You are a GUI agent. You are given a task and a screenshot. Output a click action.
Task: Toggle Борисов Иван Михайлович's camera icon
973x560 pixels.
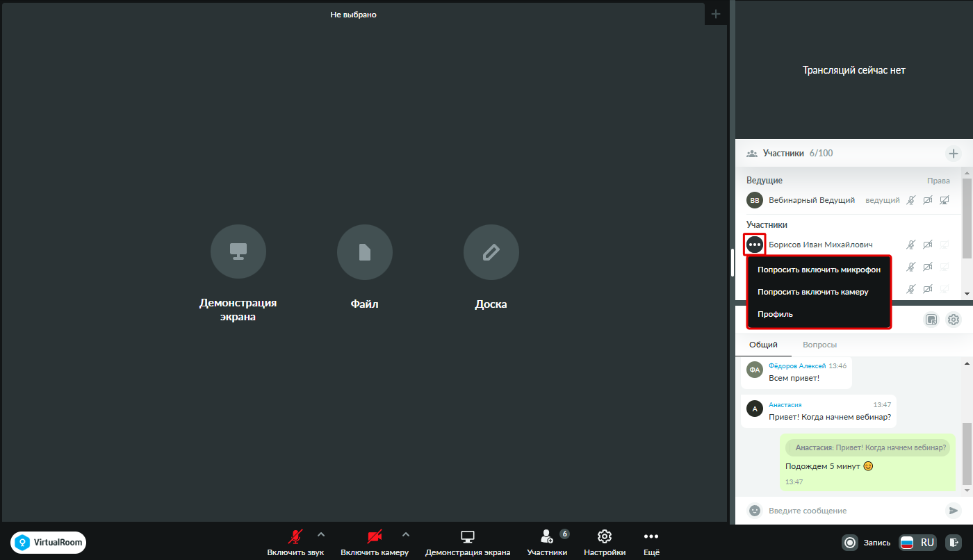928,245
